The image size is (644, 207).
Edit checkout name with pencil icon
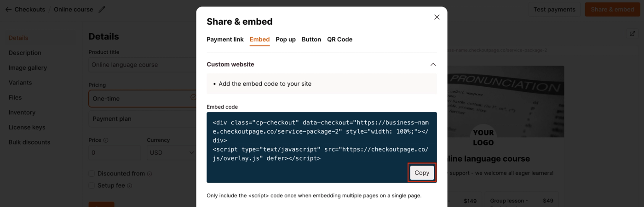point(102,9)
